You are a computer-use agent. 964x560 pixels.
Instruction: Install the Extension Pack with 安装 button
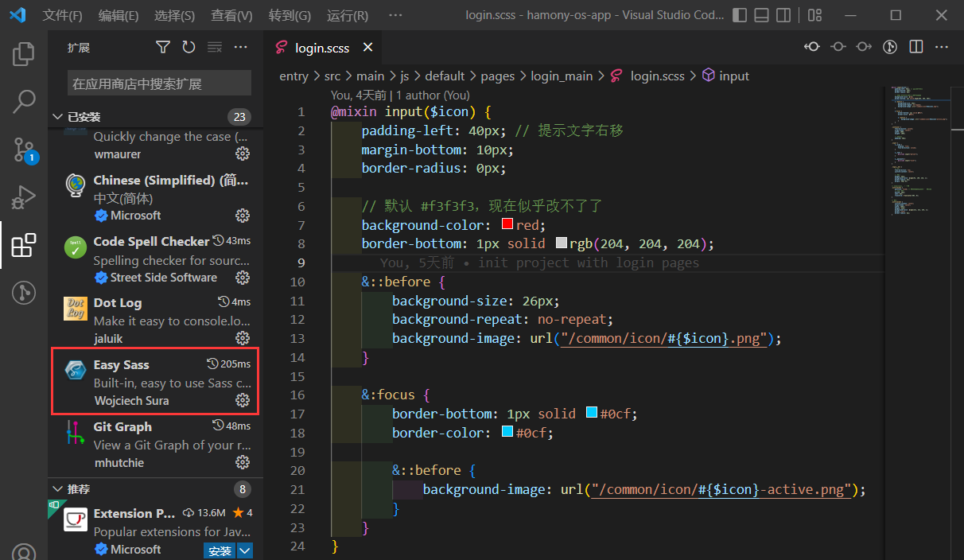pos(220,550)
